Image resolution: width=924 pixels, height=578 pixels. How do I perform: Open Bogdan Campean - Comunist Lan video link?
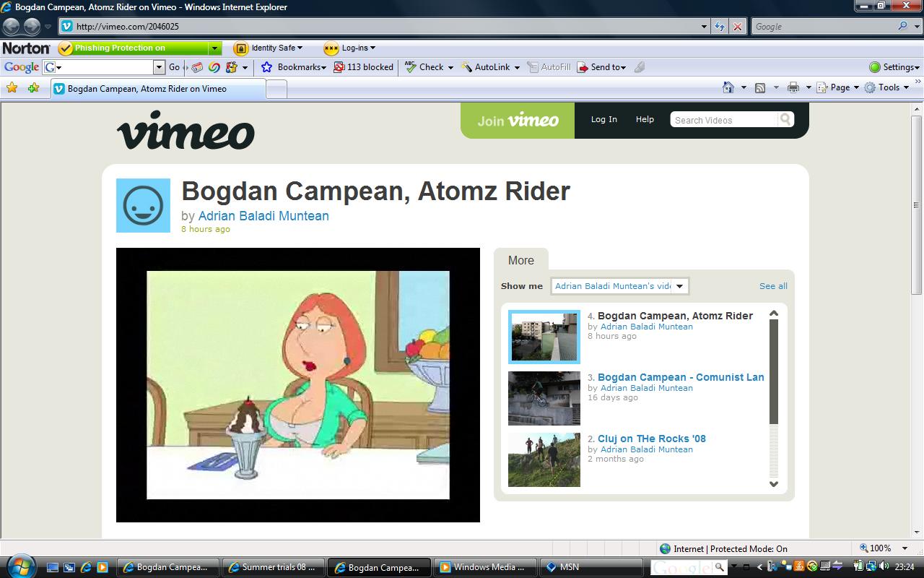[681, 377]
